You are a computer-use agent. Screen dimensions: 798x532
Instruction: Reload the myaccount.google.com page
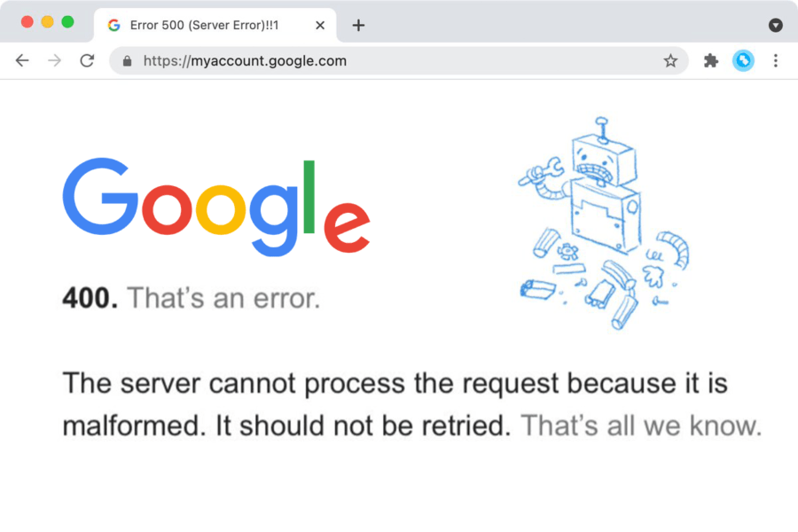87,60
